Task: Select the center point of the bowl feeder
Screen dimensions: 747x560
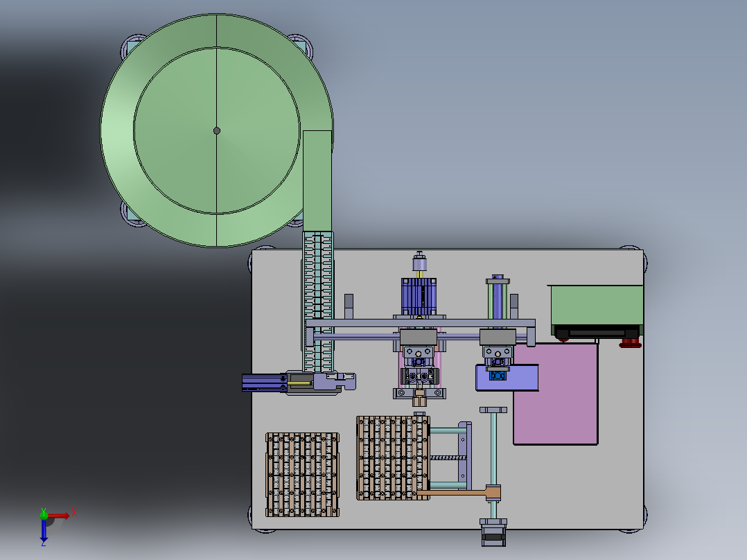Action: click(x=217, y=130)
